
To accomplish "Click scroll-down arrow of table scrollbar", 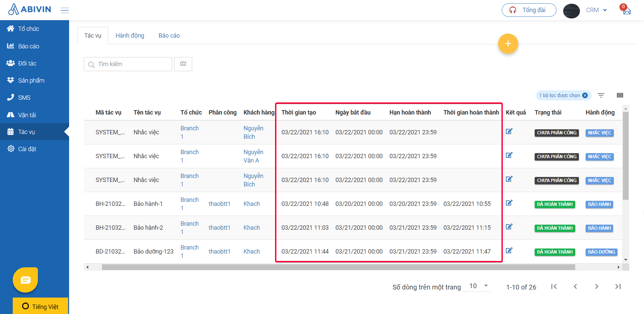I will click(626, 260).
